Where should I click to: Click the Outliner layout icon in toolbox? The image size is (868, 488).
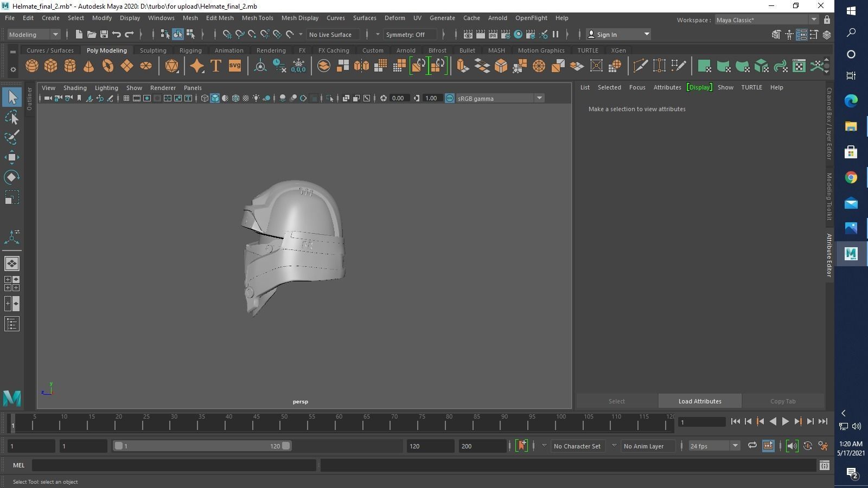coord(12,324)
